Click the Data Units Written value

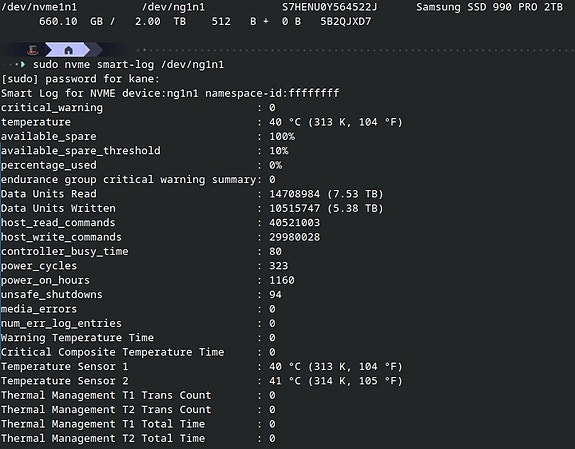[326, 208]
